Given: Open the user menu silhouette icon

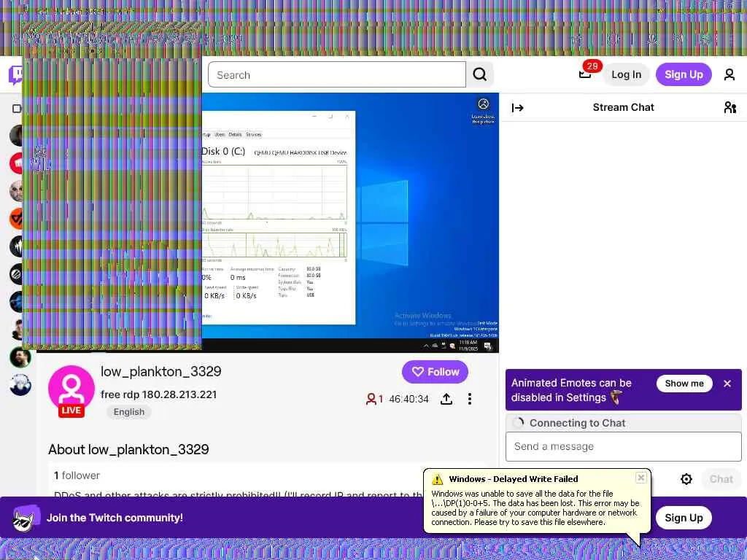Looking at the screenshot, I should click(729, 74).
